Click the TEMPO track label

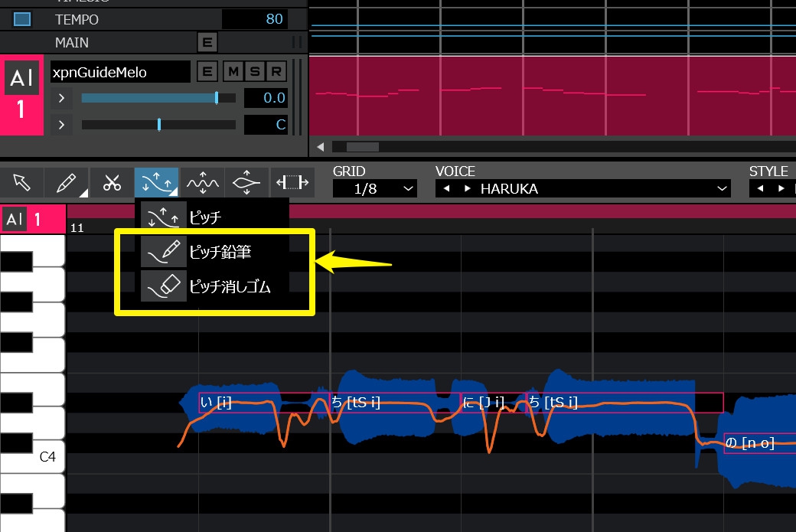coord(77,20)
